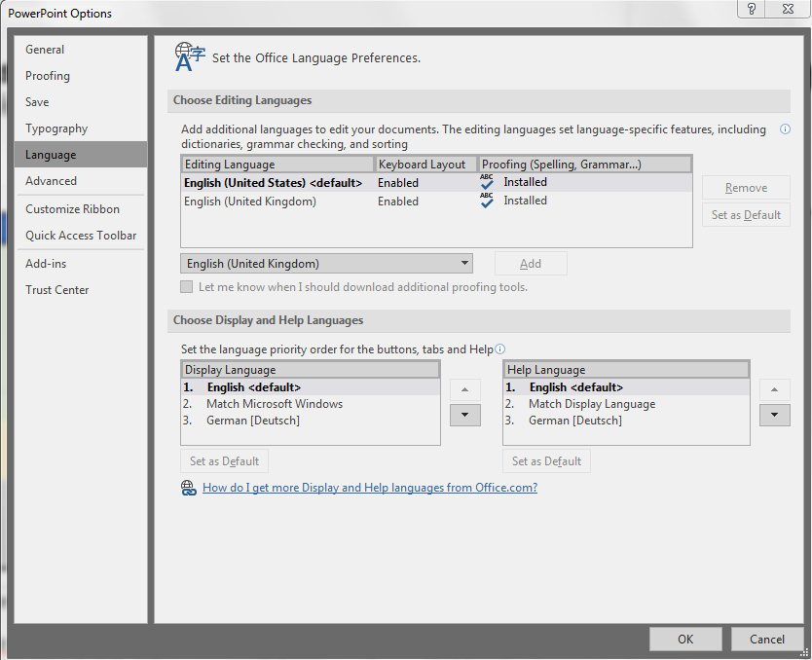
Task: Click 'Enabled' keyboard layout for English (United States)
Action: tap(397, 183)
